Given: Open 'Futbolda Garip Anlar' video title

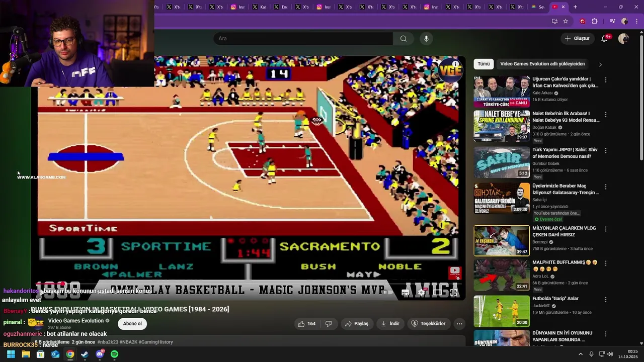Looking at the screenshot, I should [x=555, y=299].
